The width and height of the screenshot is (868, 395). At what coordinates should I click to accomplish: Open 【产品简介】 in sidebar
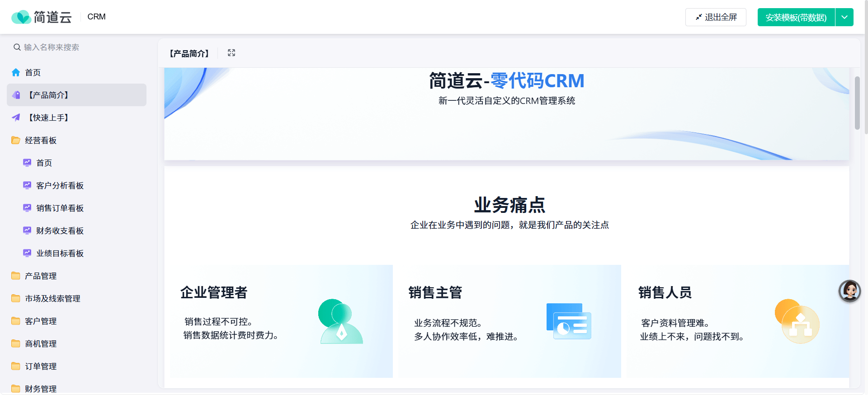coord(76,95)
